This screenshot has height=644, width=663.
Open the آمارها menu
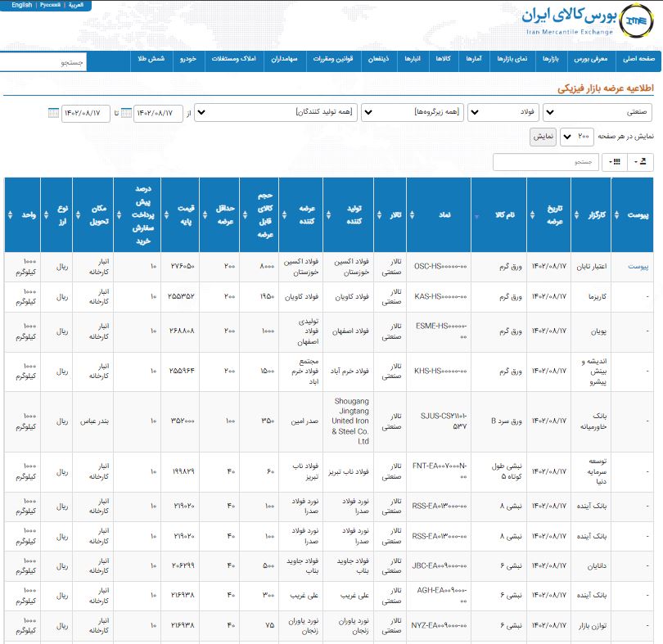[474, 59]
